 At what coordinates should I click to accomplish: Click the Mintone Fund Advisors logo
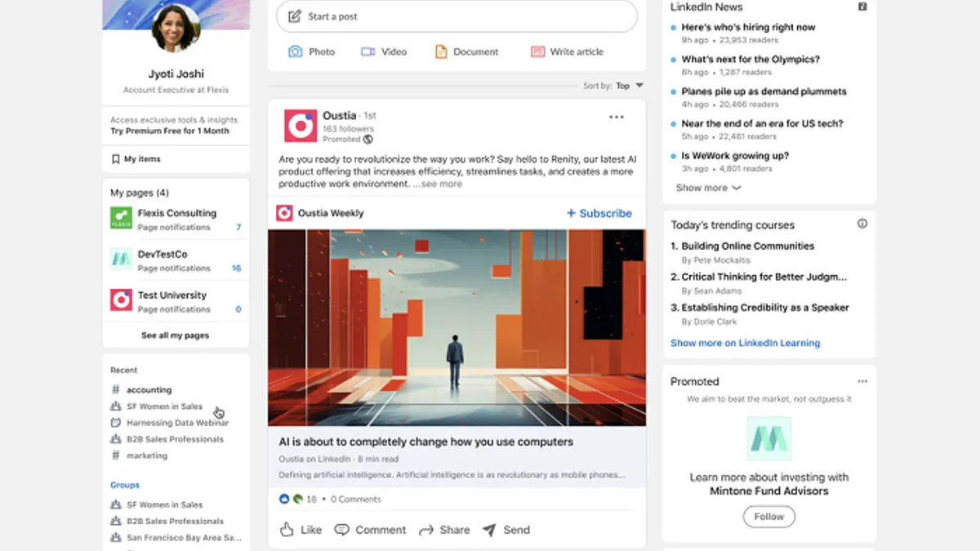[x=768, y=438]
